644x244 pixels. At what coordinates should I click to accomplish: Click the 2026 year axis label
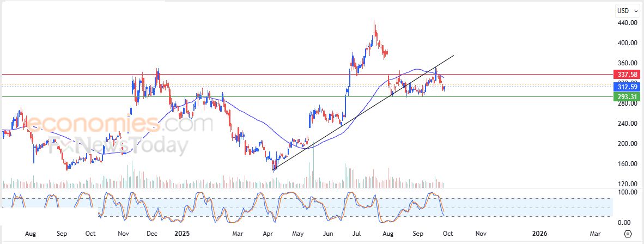(x=540, y=234)
